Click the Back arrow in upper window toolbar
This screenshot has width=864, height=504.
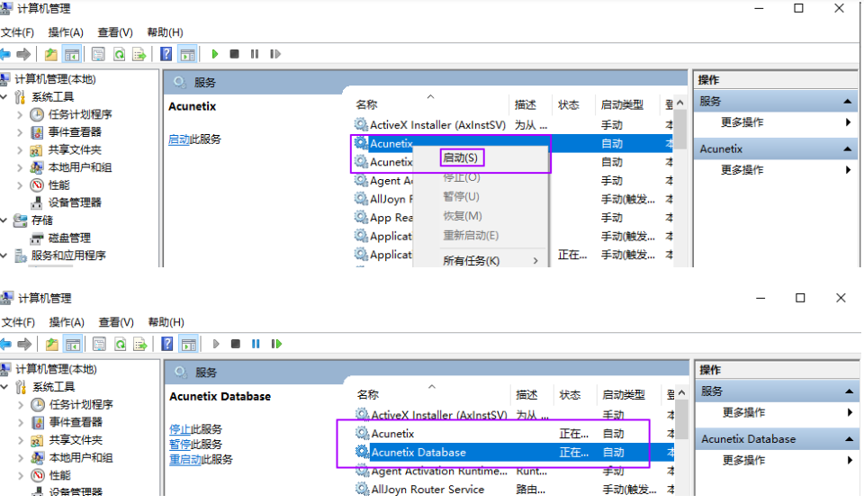click(5, 54)
